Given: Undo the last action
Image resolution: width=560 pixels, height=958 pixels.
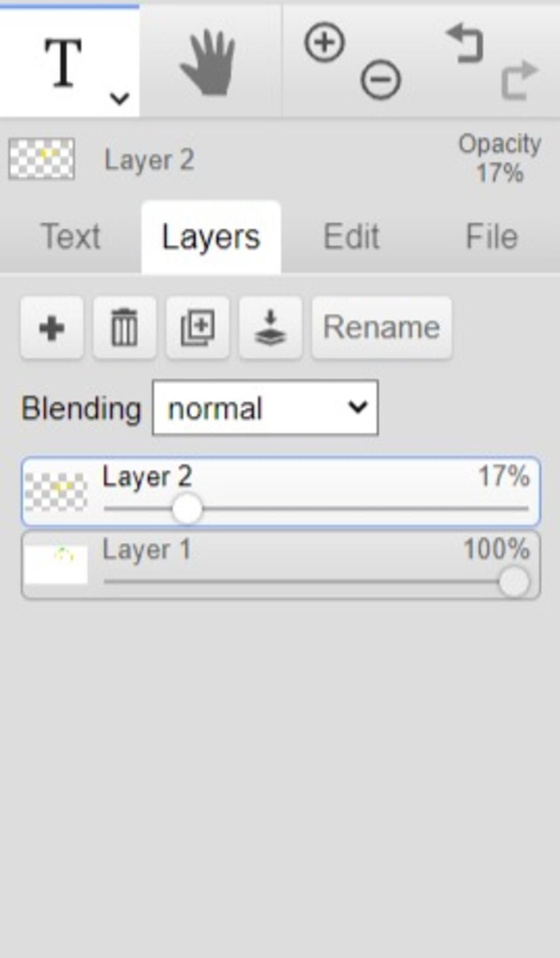Looking at the screenshot, I should 466,44.
